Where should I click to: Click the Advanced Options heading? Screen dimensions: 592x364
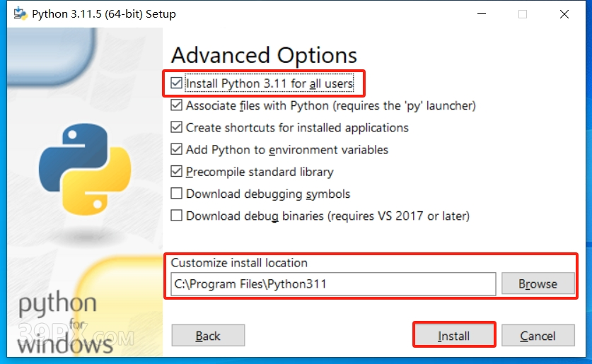(264, 55)
